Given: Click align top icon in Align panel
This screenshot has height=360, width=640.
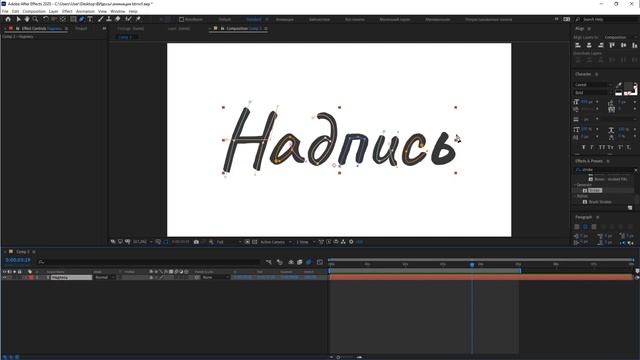Looking at the screenshot, I should pyautogui.click(x=612, y=45).
